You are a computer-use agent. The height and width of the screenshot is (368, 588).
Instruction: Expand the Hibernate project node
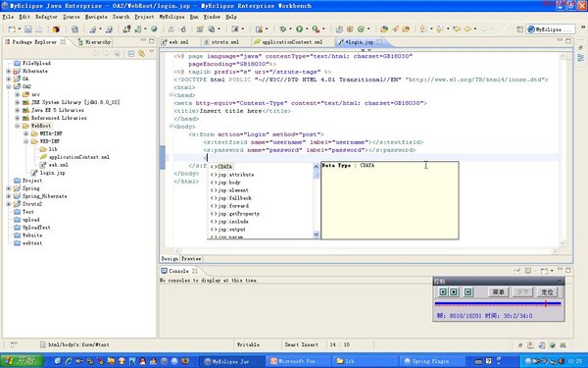pos(9,71)
